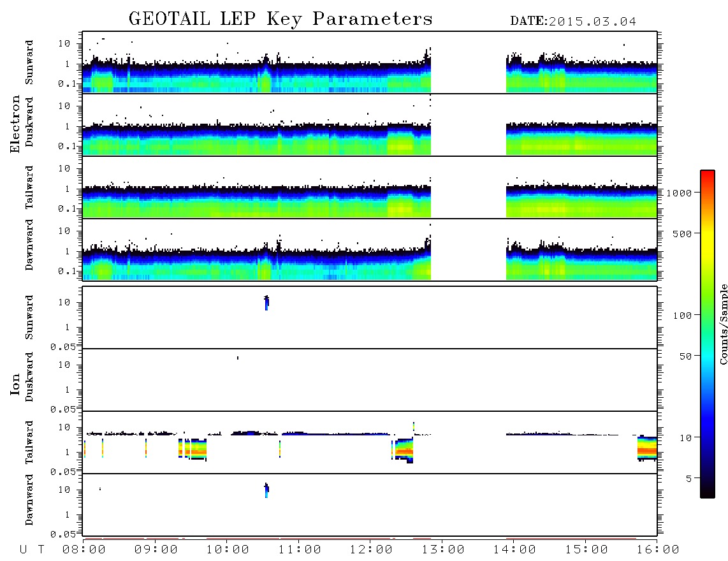Click the Electron "Duskward" panel label
Screen dimensions: 728x561
coord(29,122)
